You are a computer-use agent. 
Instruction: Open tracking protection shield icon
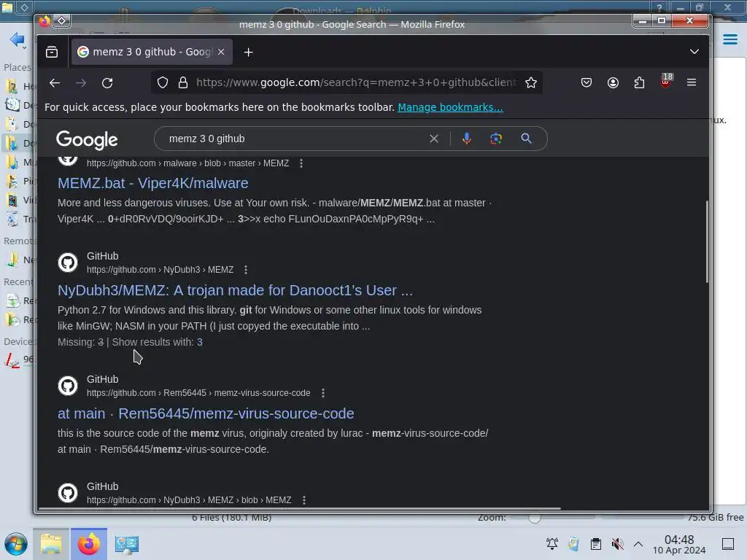[163, 83]
